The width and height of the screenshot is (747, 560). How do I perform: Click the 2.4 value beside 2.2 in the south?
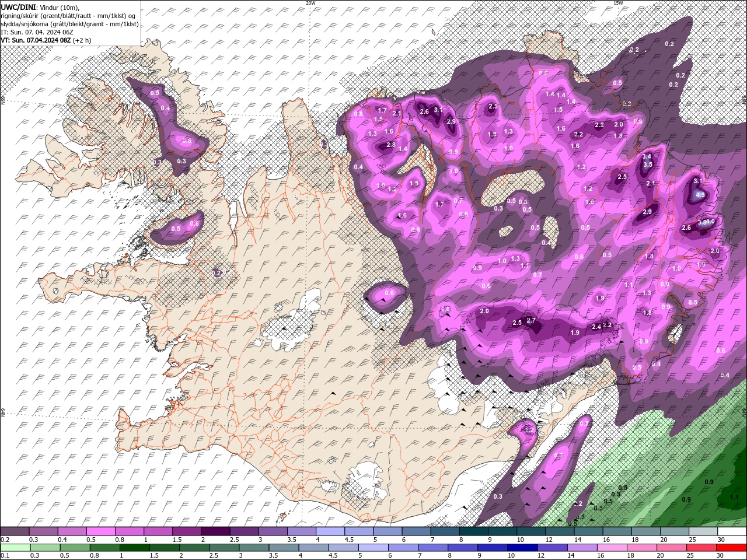click(x=596, y=327)
